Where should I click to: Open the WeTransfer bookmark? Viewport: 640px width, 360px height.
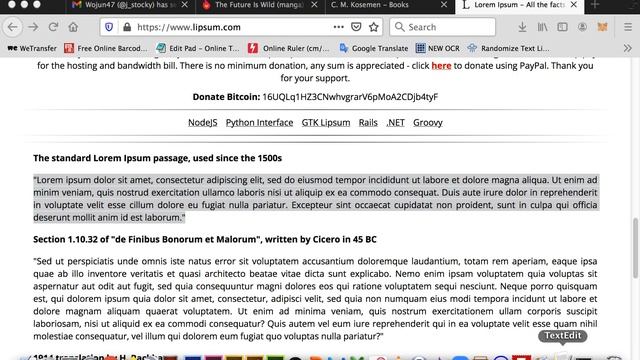coord(32,48)
